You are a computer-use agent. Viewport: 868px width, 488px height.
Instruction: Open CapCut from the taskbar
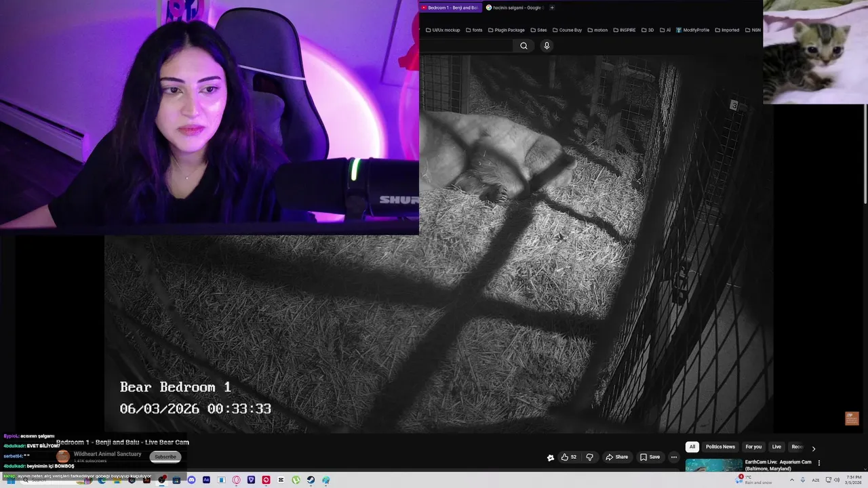tap(281, 480)
